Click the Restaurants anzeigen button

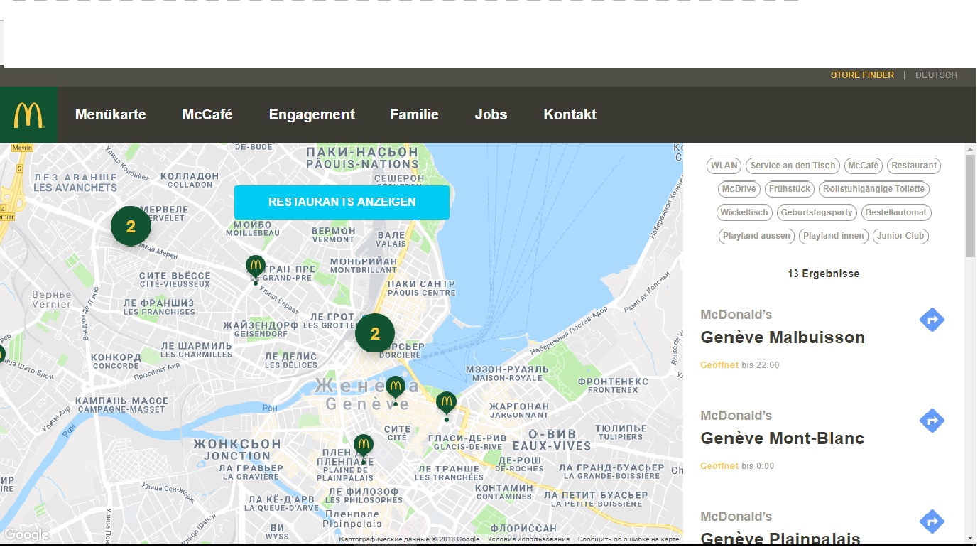pyautogui.click(x=342, y=202)
